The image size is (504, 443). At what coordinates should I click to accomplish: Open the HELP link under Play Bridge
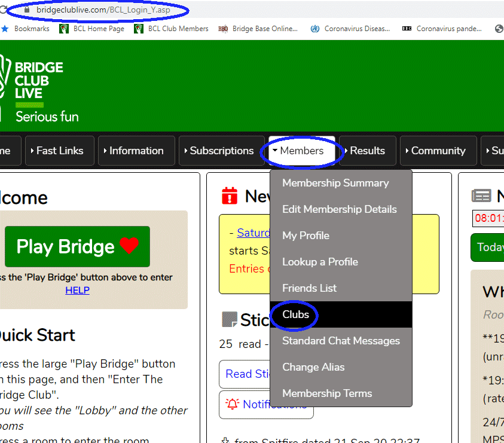click(x=77, y=290)
